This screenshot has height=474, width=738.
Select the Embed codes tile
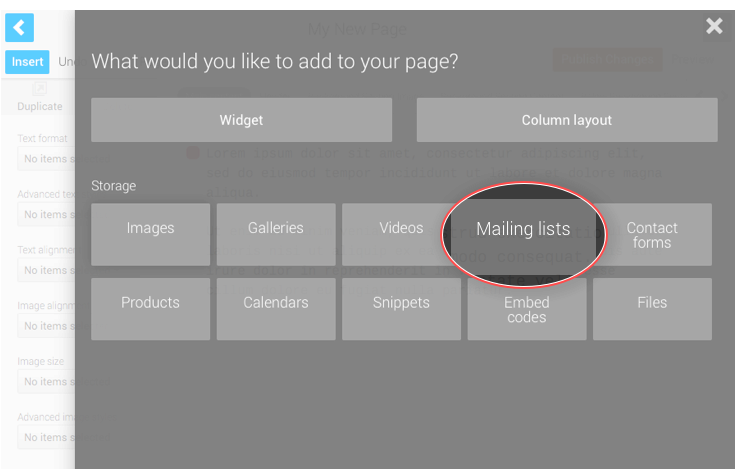click(x=527, y=309)
